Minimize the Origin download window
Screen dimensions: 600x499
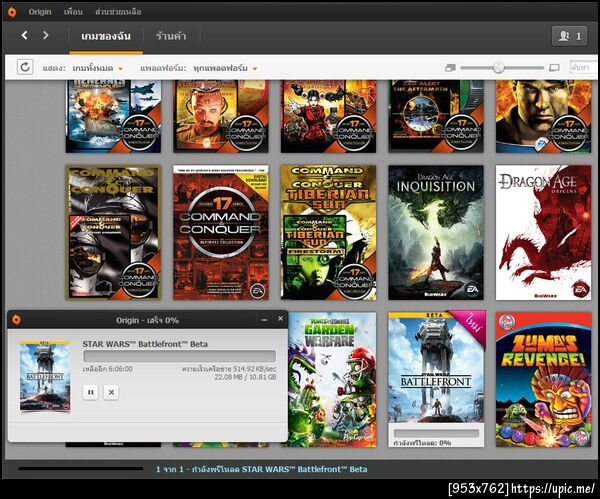tap(264, 320)
